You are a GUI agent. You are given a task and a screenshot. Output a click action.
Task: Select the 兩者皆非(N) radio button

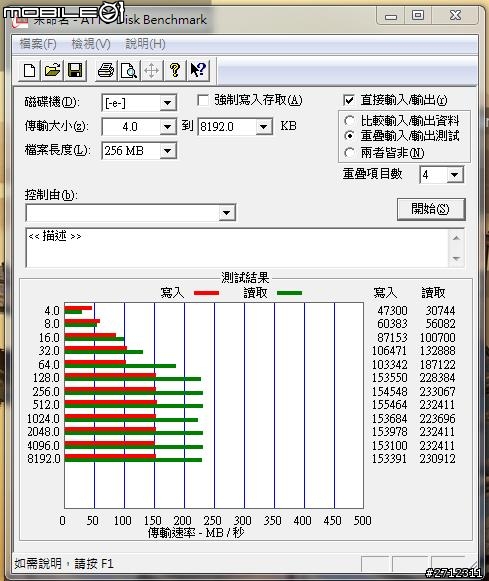click(x=349, y=153)
